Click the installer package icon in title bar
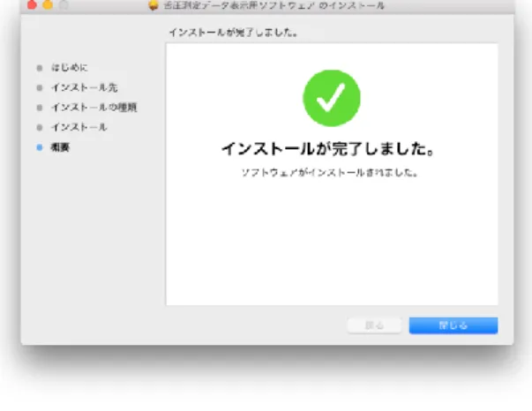The width and height of the screenshot is (532, 411). 154,5
